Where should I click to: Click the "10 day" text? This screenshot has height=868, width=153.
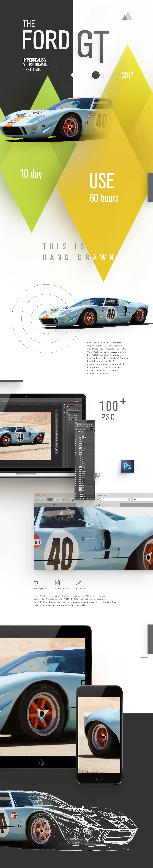coord(31,174)
